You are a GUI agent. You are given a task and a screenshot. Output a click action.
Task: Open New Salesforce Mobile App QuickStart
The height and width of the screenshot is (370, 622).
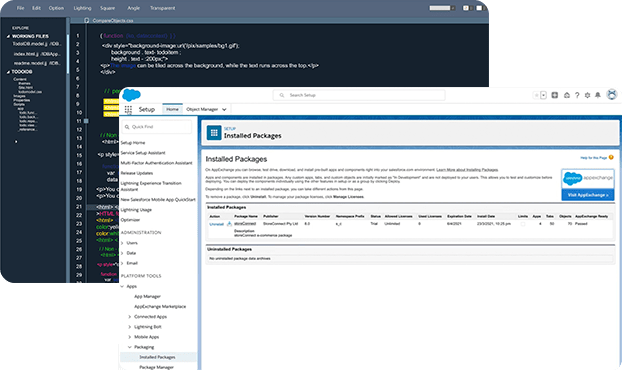tap(158, 200)
